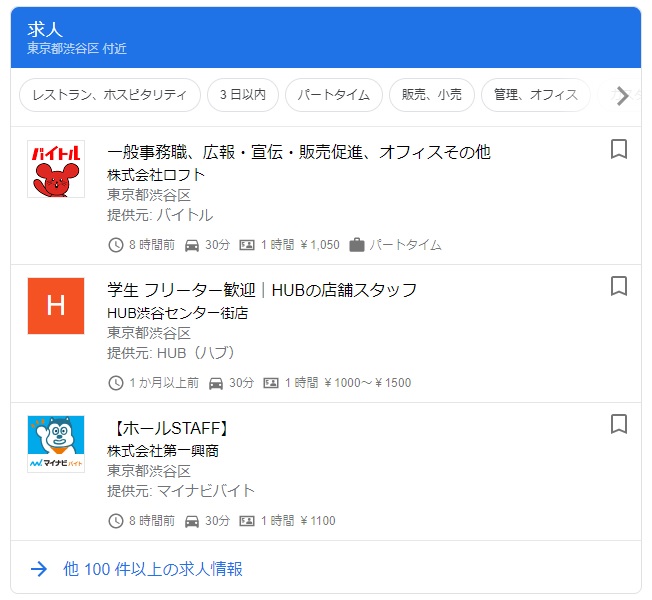Viewport: 652px width, 600px height.
Task: Click salary icon beside ¥1,050
Action: click(247, 245)
